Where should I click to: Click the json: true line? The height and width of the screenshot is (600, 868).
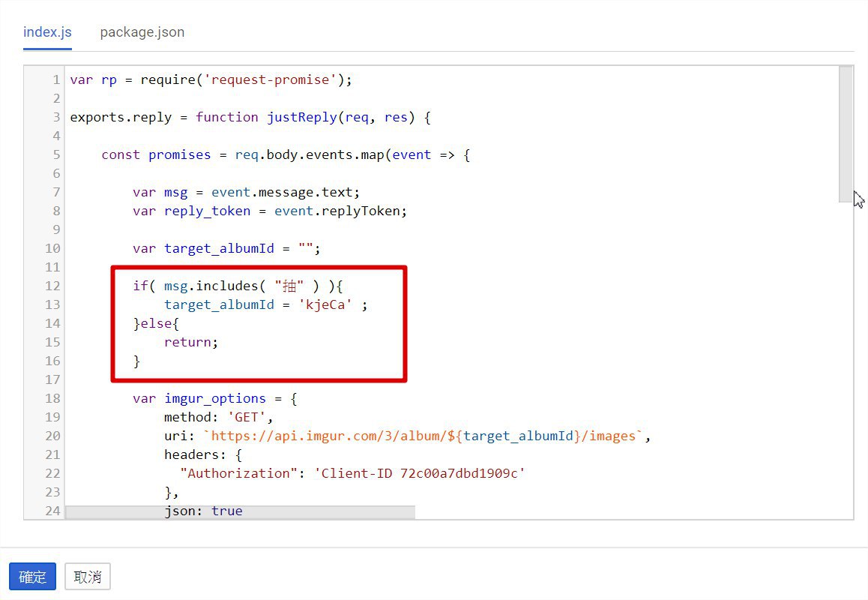pyautogui.click(x=203, y=511)
